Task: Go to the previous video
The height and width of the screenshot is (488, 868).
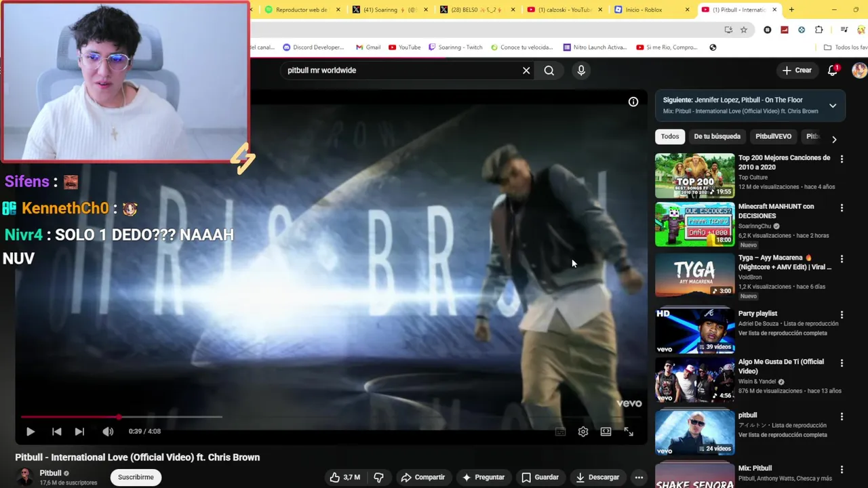Action: [57, 432]
